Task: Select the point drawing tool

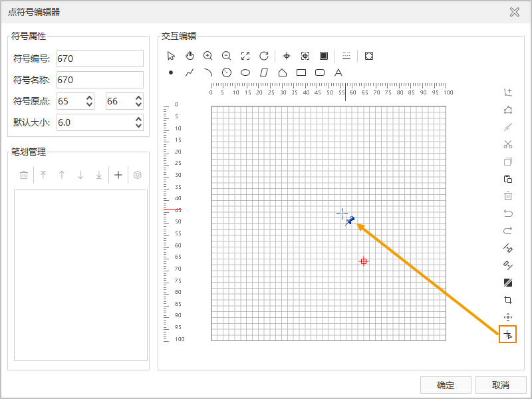Action: click(171, 72)
